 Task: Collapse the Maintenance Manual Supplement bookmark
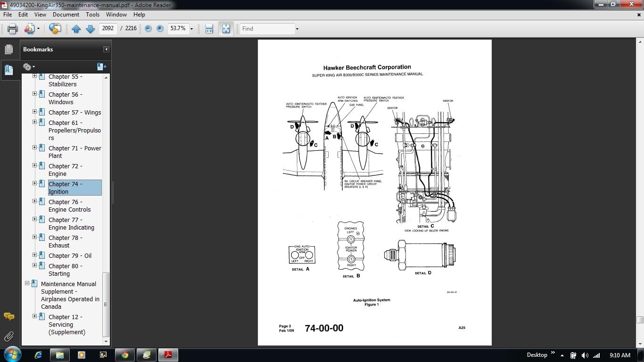27,283
